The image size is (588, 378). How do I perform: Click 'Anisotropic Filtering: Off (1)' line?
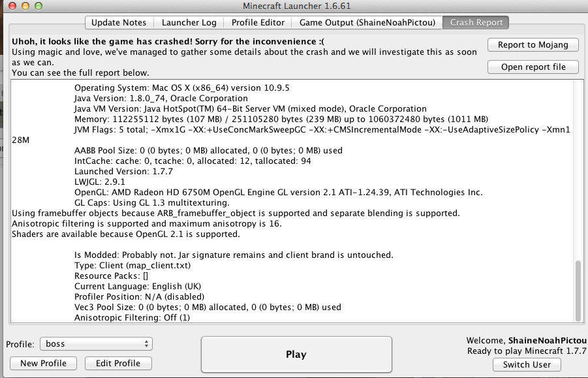point(132,318)
